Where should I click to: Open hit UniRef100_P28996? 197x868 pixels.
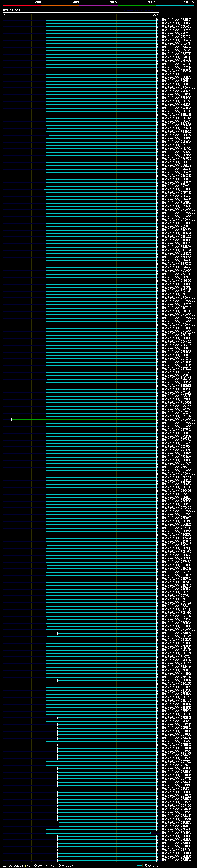pyautogui.click(x=177, y=30)
